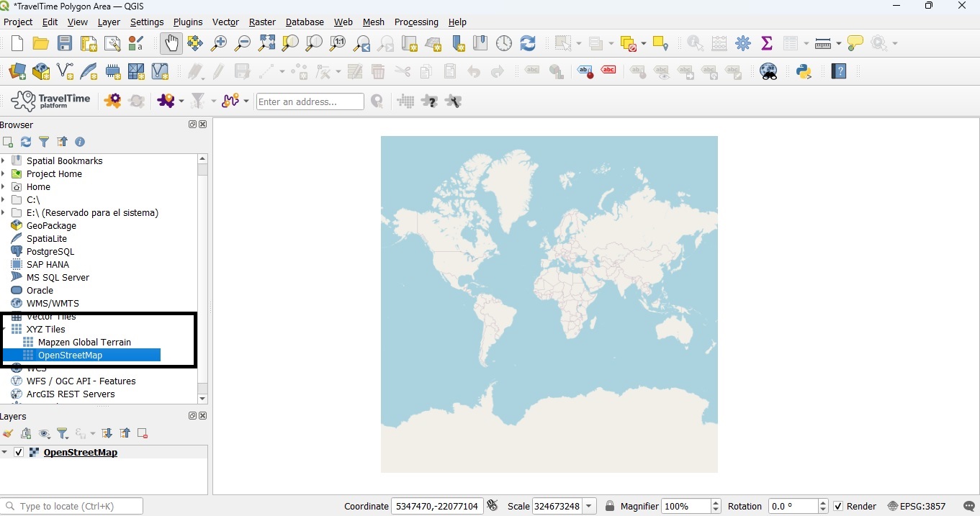The width and height of the screenshot is (980, 516).
Task: Open the Python Console icon
Action: pyautogui.click(x=804, y=72)
